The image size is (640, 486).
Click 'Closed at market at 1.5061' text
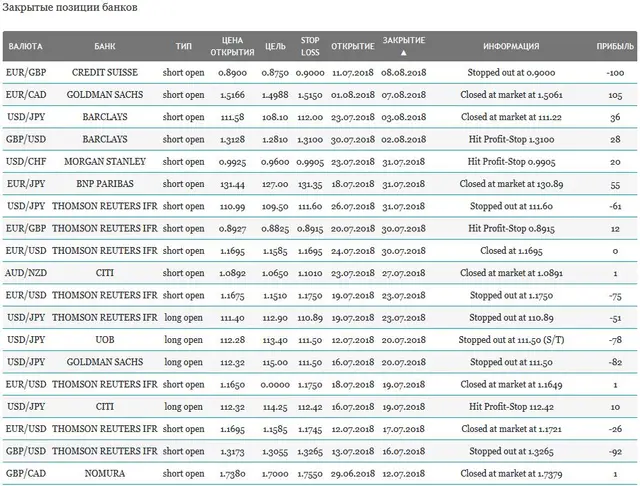point(511,95)
